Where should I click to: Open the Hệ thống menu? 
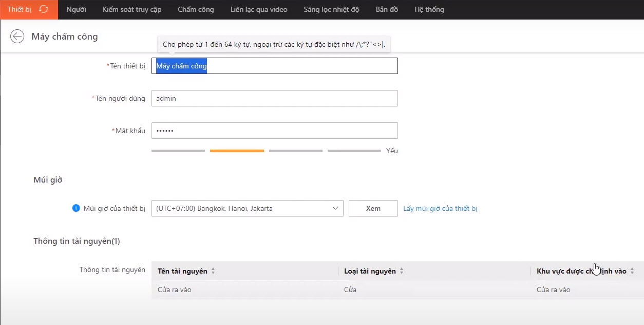(429, 9)
